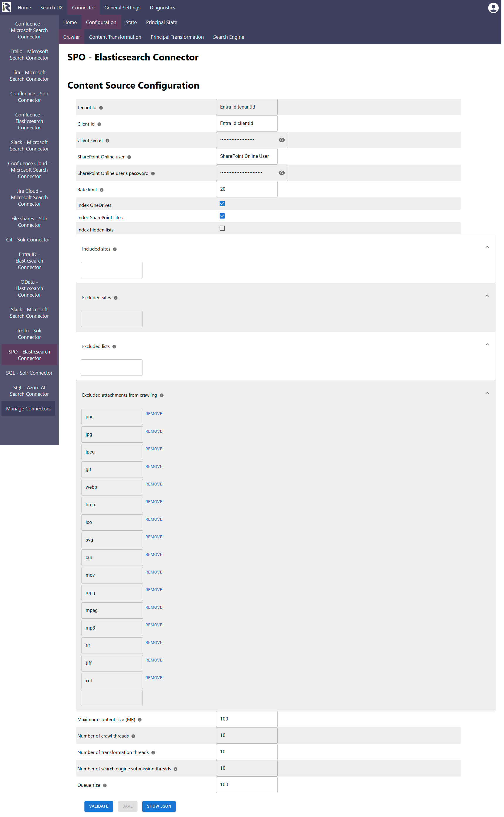Screen dimensions: 504x817
Task: Open Entra ID - Elasticsearch Connector in sidebar
Action: [29, 261]
